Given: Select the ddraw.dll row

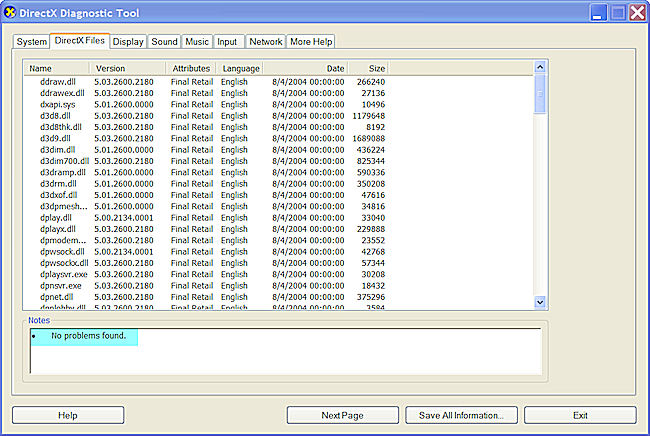Looking at the screenshot, I should click(x=207, y=82).
